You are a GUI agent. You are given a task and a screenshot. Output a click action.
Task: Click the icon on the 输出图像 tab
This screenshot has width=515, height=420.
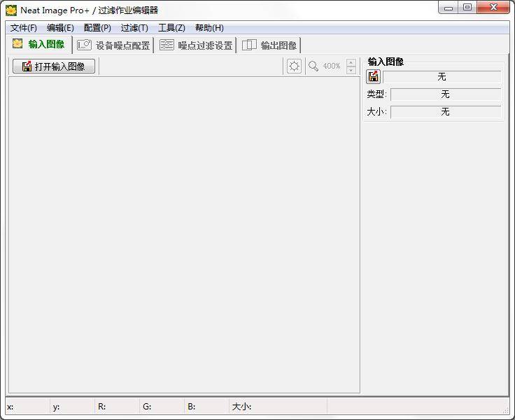249,45
